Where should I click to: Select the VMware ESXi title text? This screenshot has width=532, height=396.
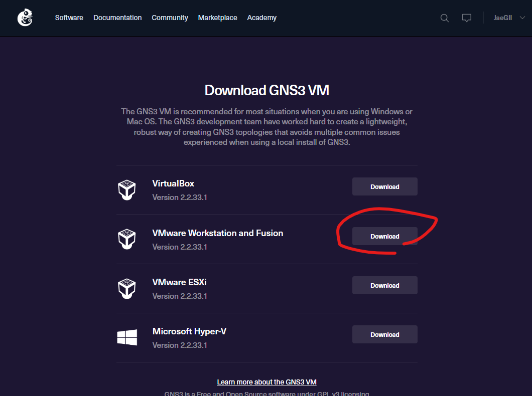[179, 282]
